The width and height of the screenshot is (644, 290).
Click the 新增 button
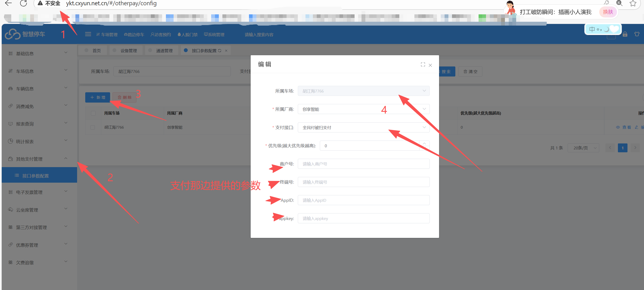pyautogui.click(x=97, y=97)
